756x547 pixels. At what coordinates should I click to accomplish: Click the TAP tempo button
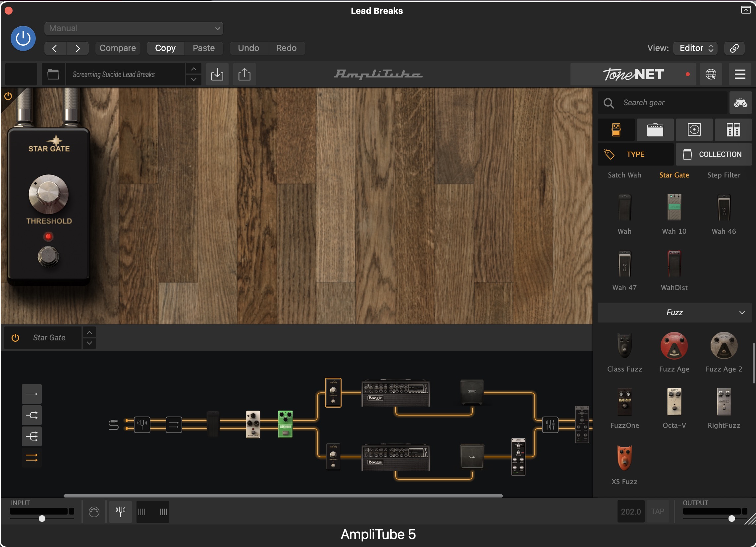657,512
